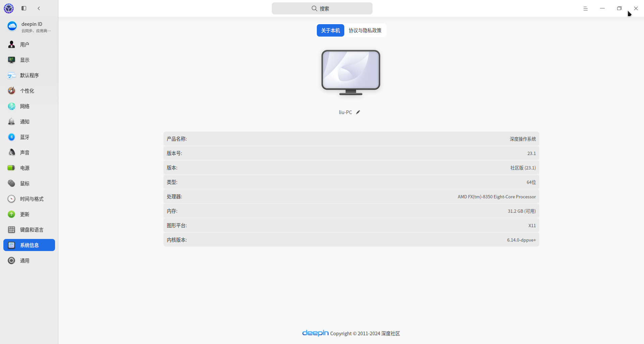Click the 时间与格式 label
Screen dimensions: 644x344
pyautogui.click(x=32, y=199)
